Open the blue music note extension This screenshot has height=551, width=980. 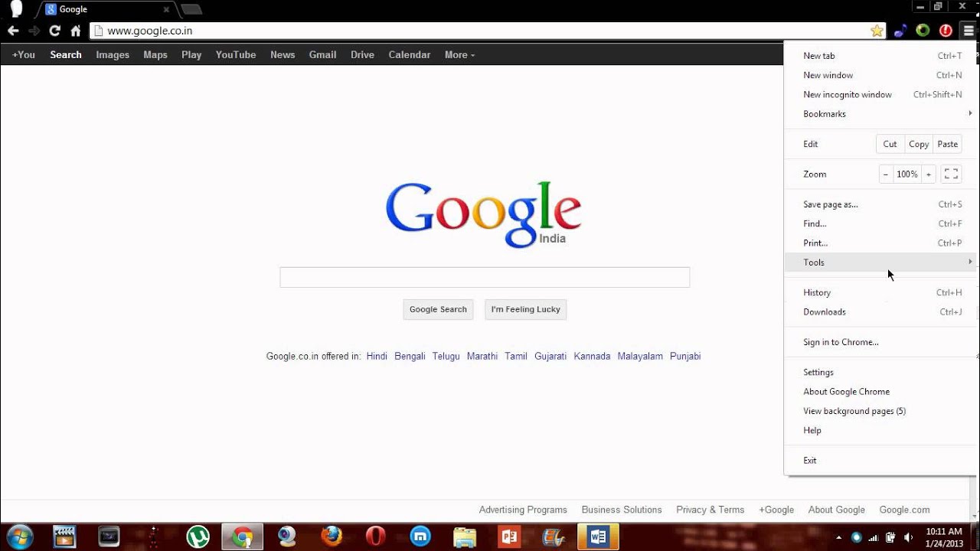click(900, 31)
